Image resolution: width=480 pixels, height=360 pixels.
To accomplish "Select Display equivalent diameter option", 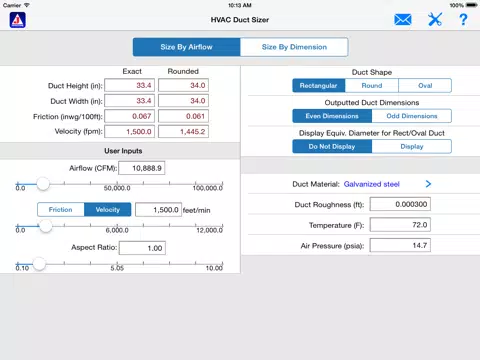I will coord(412,146).
